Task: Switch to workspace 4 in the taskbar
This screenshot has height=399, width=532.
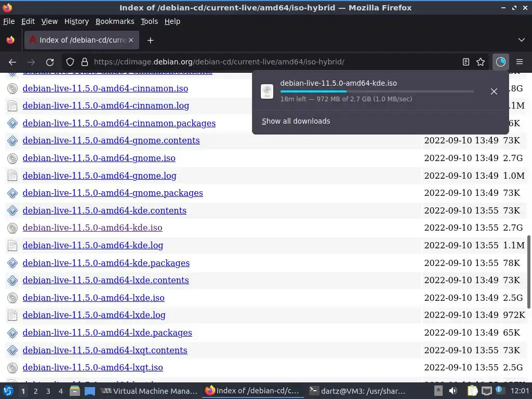Action: [60, 391]
